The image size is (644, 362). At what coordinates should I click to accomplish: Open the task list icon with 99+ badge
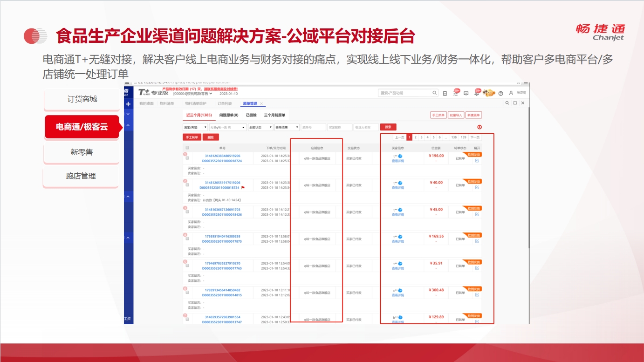tap(456, 93)
